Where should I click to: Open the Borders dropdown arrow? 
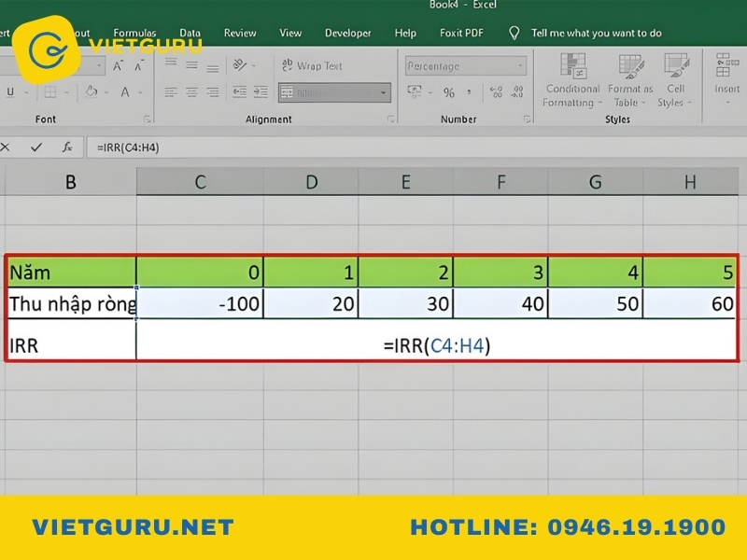click(66, 92)
